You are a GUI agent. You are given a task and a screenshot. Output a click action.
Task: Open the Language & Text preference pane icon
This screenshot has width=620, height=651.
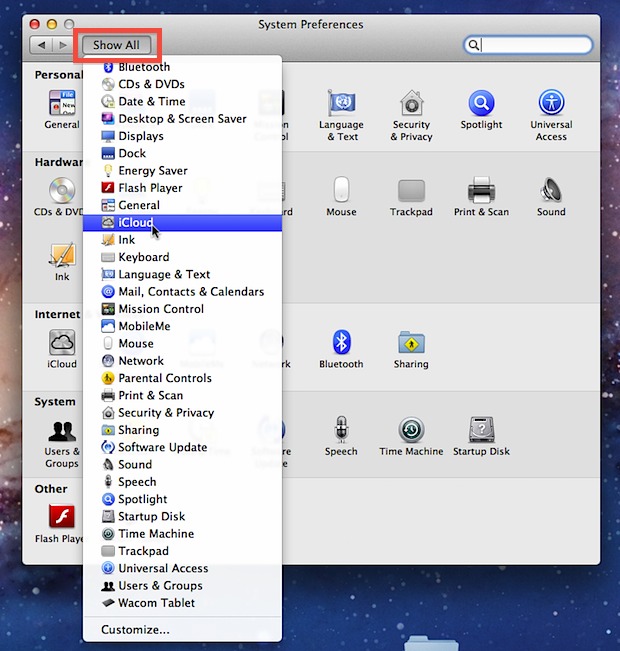click(x=341, y=103)
